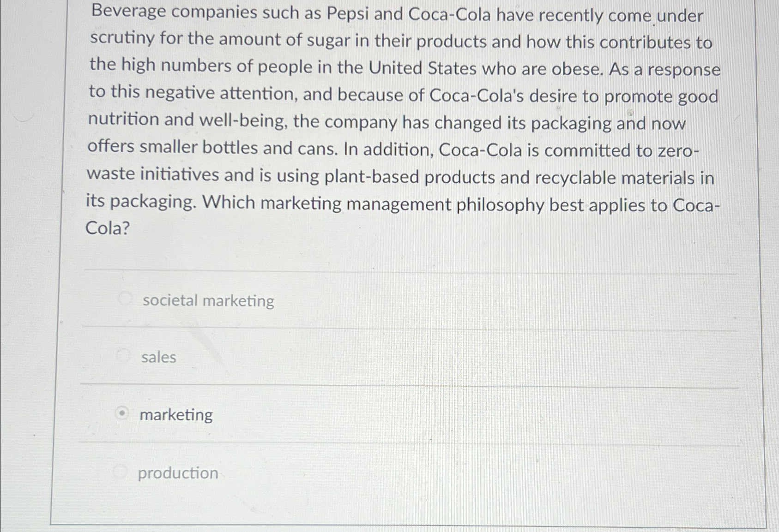This screenshot has width=779, height=532.
Task: Click the production answer row
Action: point(369,472)
